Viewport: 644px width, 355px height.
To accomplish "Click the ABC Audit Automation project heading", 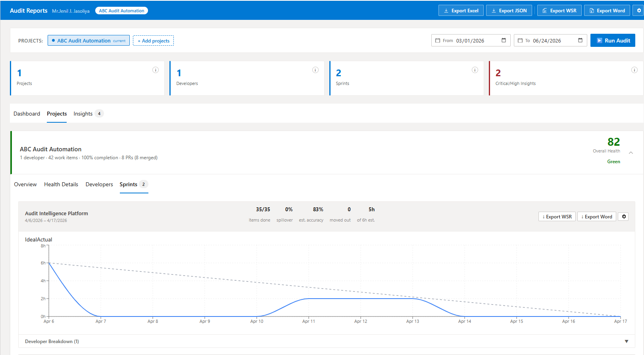I will (x=50, y=149).
